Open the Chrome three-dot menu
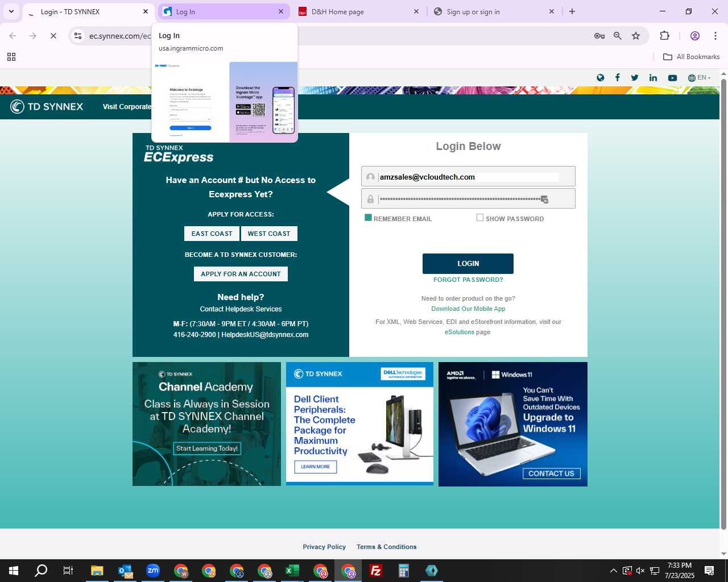 click(x=715, y=36)
